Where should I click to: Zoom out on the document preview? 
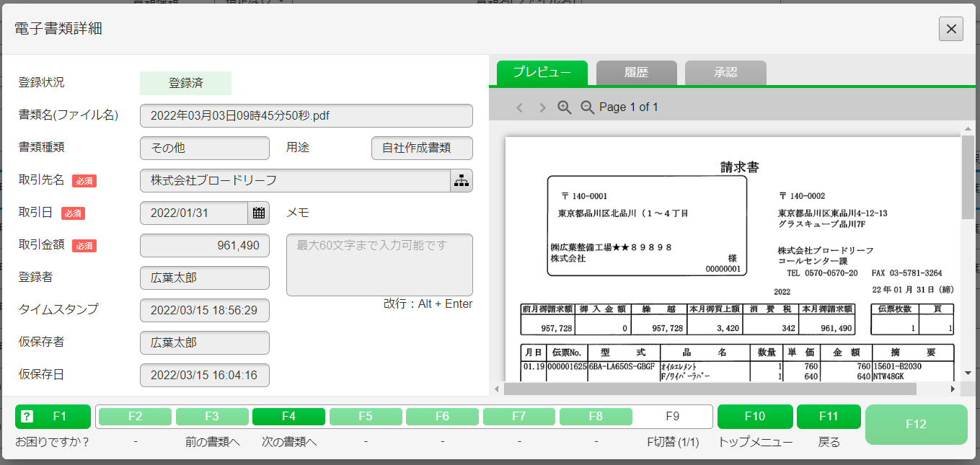[588, 106]
